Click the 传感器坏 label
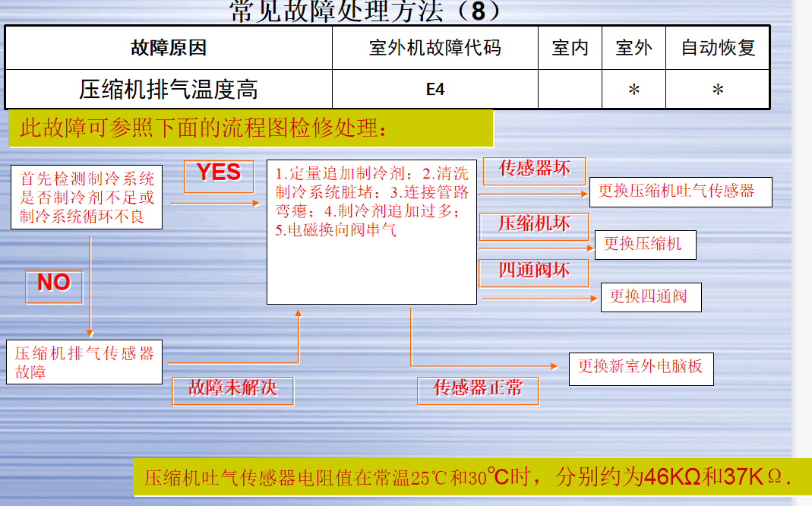The height and width of the screenshot is (506, 812). point(535,171)
